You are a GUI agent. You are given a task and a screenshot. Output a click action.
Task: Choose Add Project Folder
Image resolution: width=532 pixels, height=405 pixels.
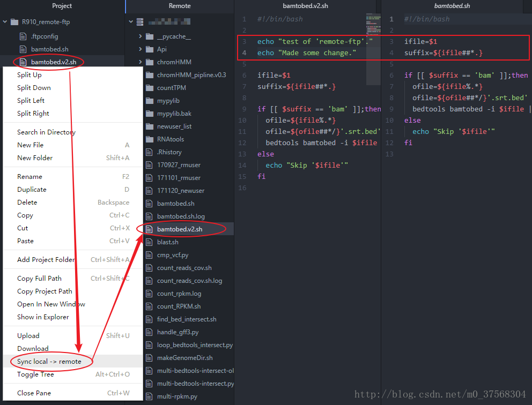pos(73,260)
